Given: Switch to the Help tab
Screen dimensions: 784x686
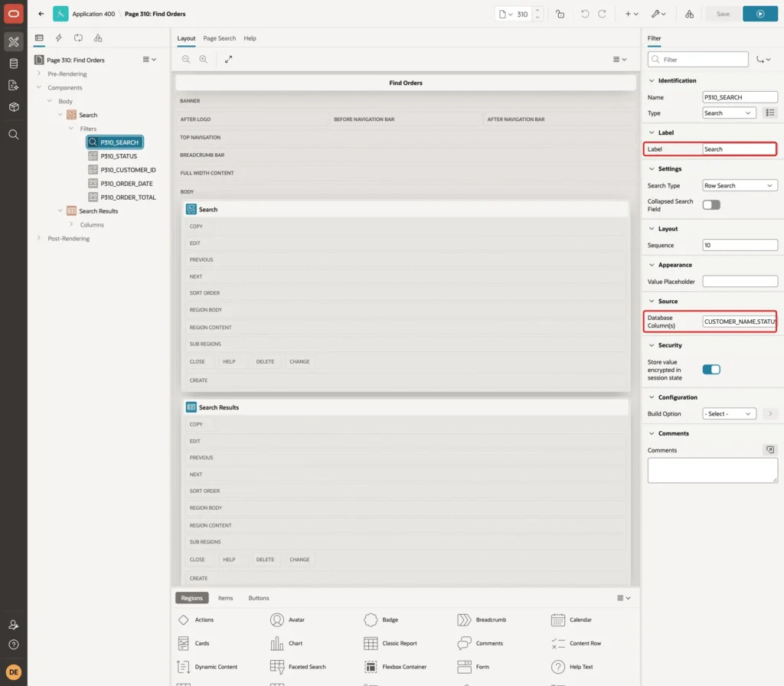Looking at the screenshot, I should [250, 38].
